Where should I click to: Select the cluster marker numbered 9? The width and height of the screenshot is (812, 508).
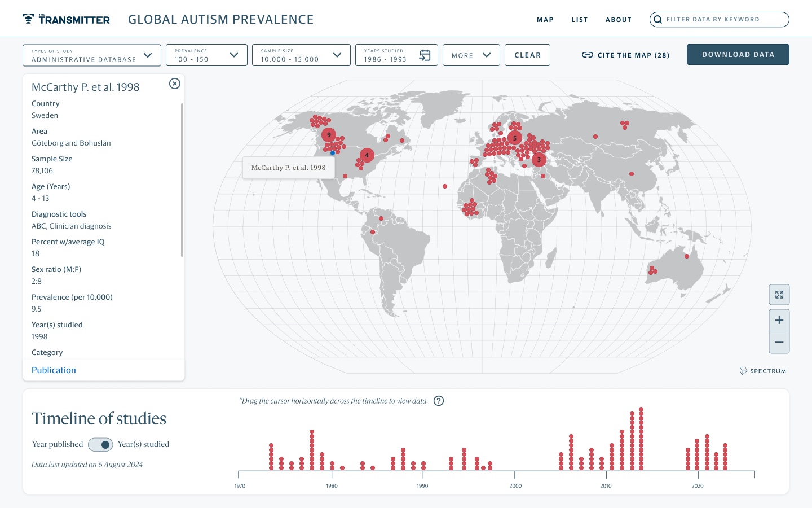329,135
